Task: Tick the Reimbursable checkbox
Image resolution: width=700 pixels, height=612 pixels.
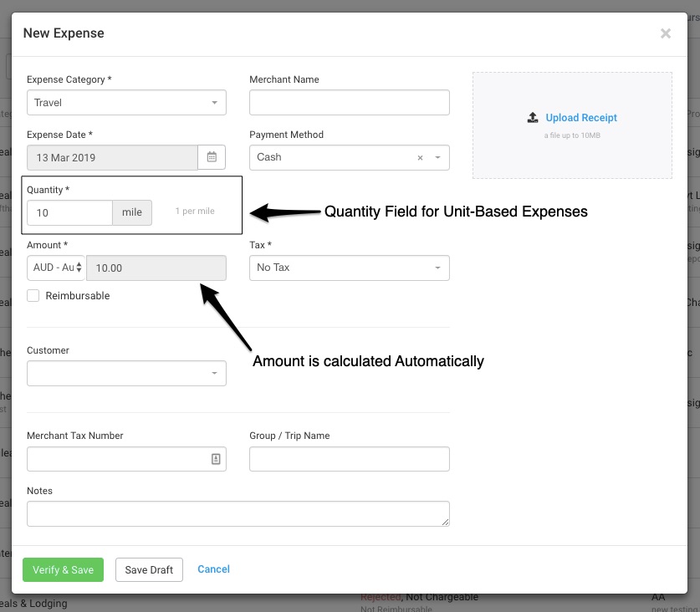Action: click(33, 295)
